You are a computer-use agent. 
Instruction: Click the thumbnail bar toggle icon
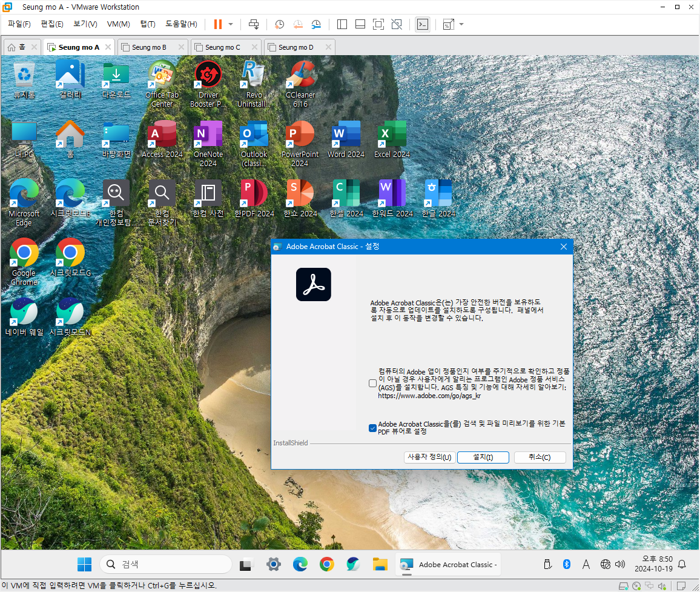pos(360,24)
